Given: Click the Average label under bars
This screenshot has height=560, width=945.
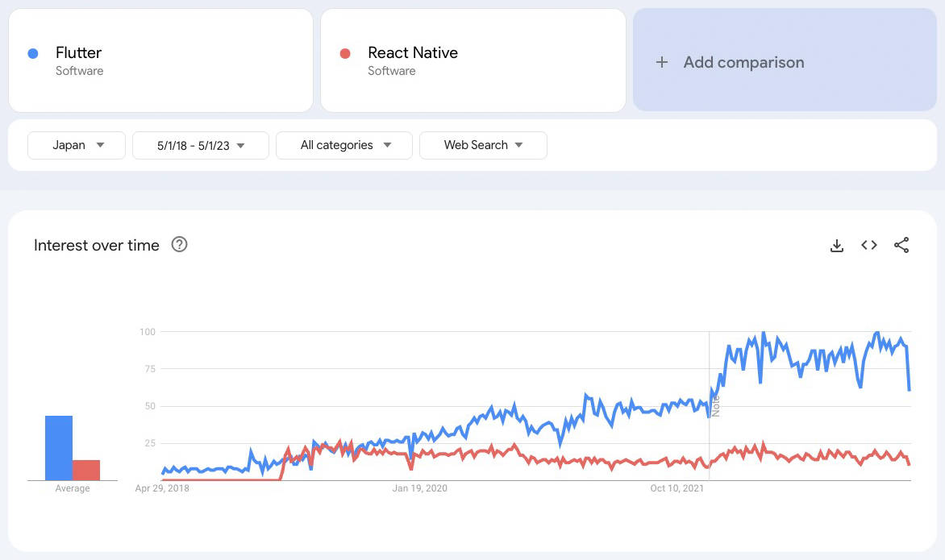Looking at the screenshot, I should pos(73,488).
